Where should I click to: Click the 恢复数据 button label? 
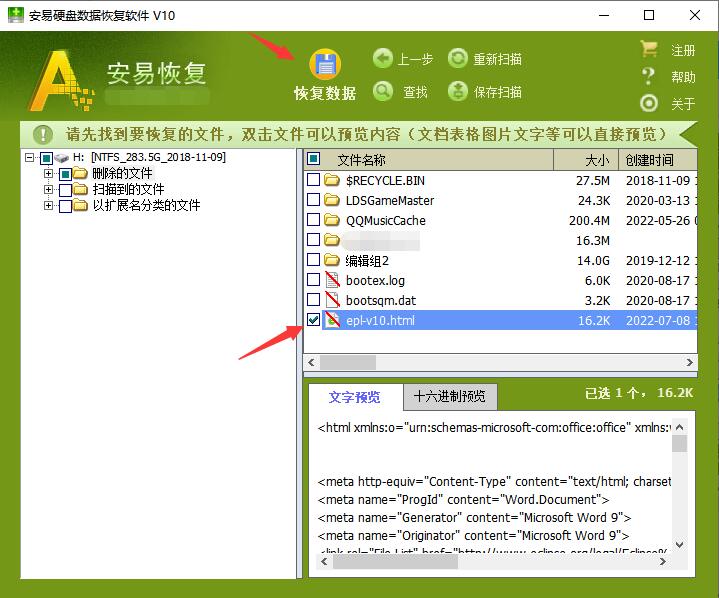[x=325, y=93]
